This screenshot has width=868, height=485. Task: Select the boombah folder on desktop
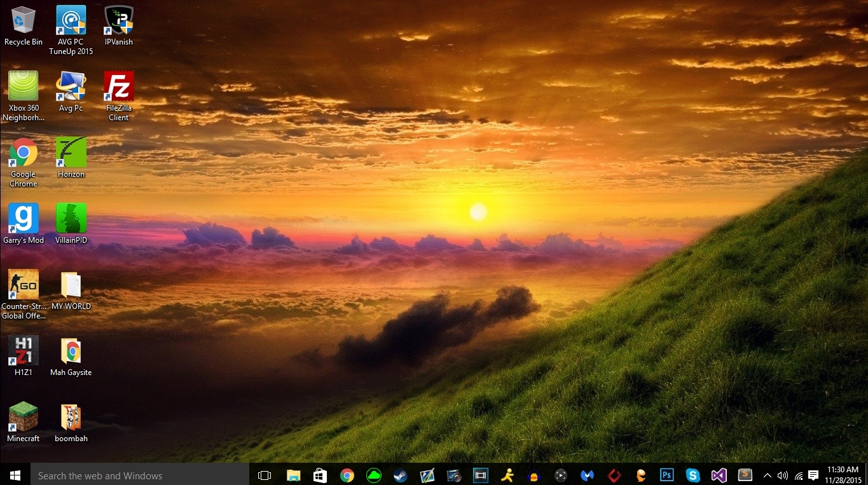(x=71, y=423)
